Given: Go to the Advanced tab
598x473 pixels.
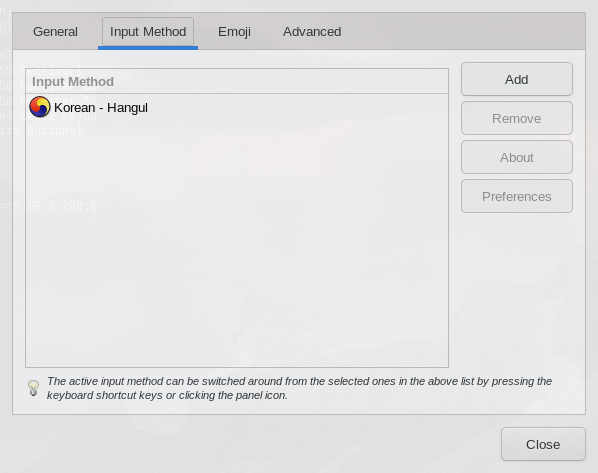Looking at the screenshot, I should point(312,32).
